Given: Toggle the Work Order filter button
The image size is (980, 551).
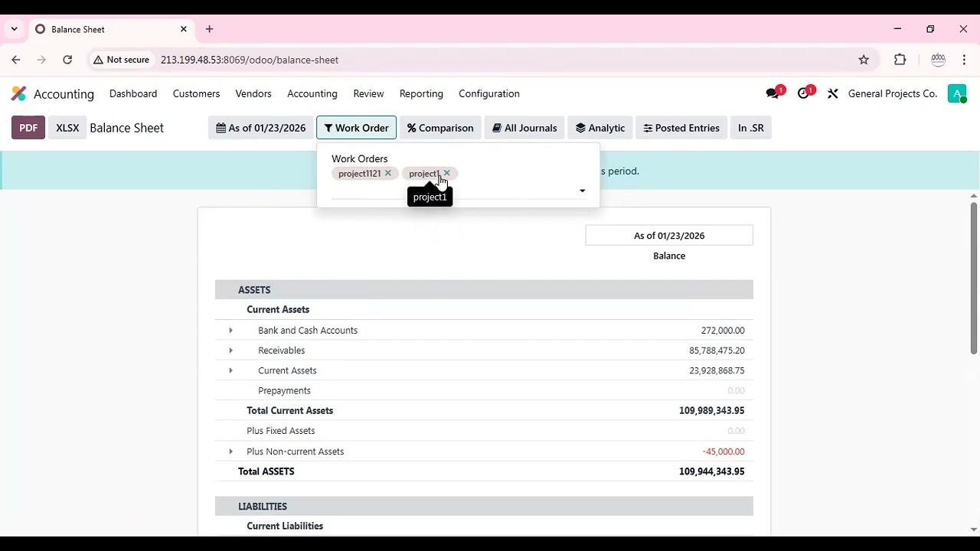Looking at the screenshot, I should click(x=357, y=128).
